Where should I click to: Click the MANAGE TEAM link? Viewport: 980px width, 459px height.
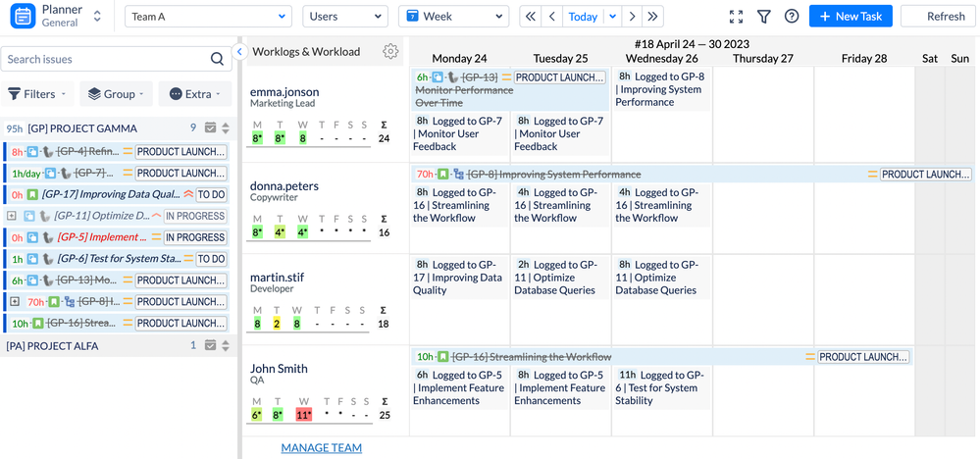point(321,448)
